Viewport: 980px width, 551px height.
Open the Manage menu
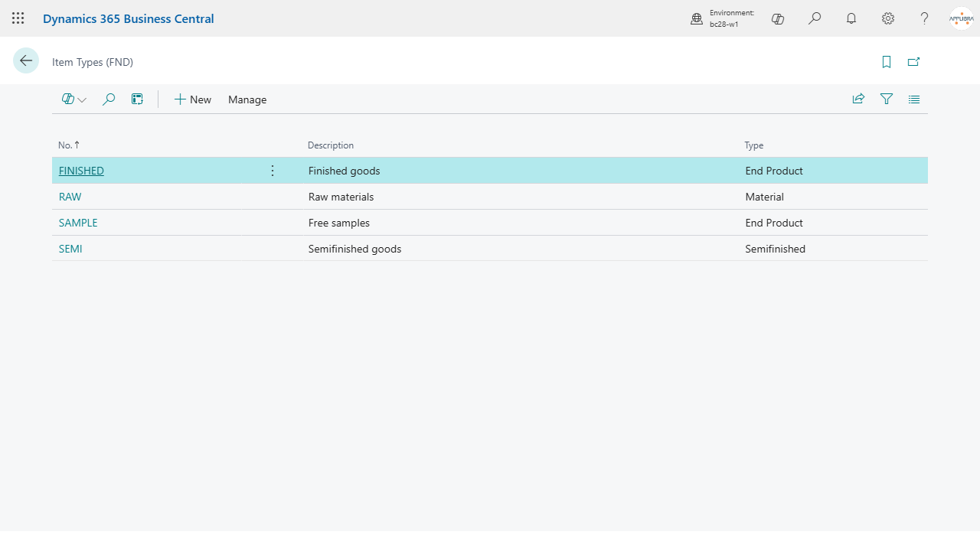(247, 99)
